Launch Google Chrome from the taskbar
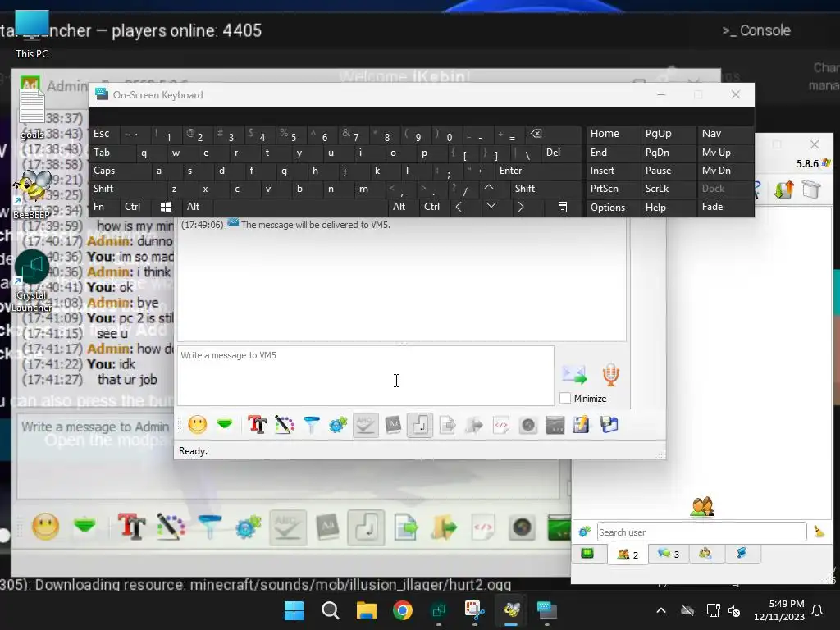This screenshot has width=840, height=630. [402, 610]
